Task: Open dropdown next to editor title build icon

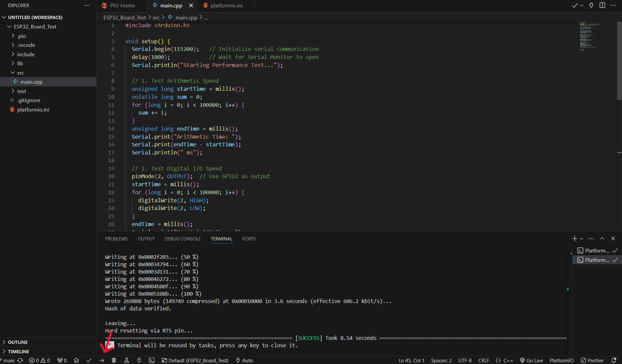Action: pos(582,5)
